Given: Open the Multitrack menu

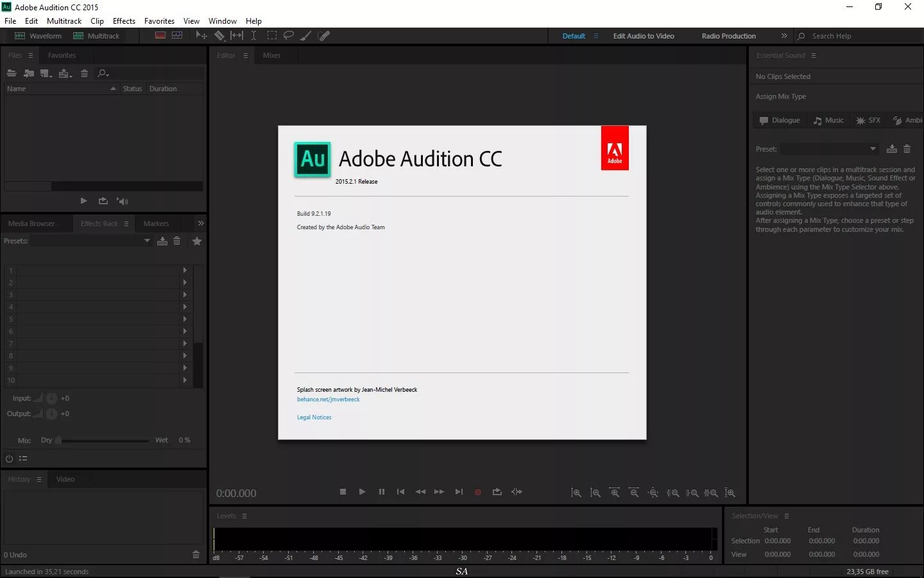Looking at the screenshot, I should 64,21.
